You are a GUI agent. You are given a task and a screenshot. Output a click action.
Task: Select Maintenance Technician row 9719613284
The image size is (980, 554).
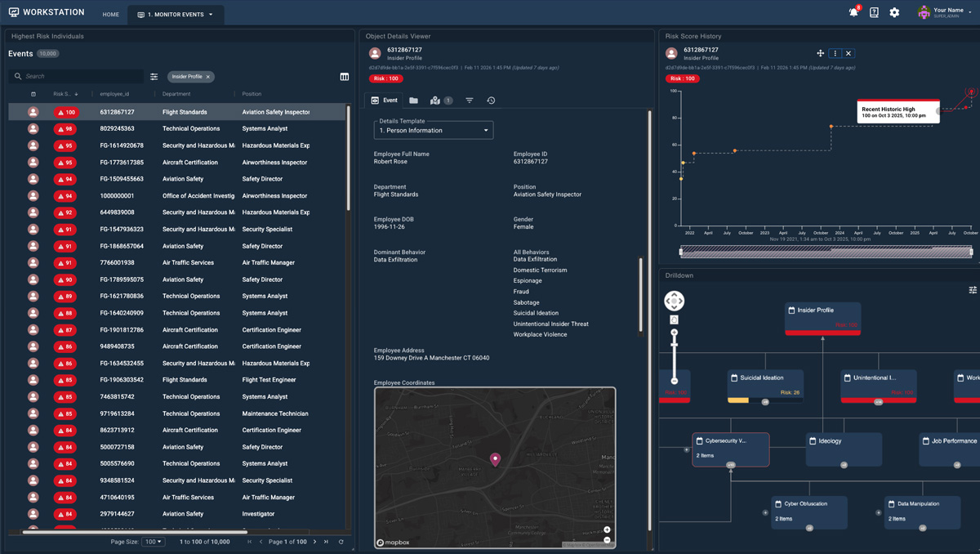click(177, 413)
